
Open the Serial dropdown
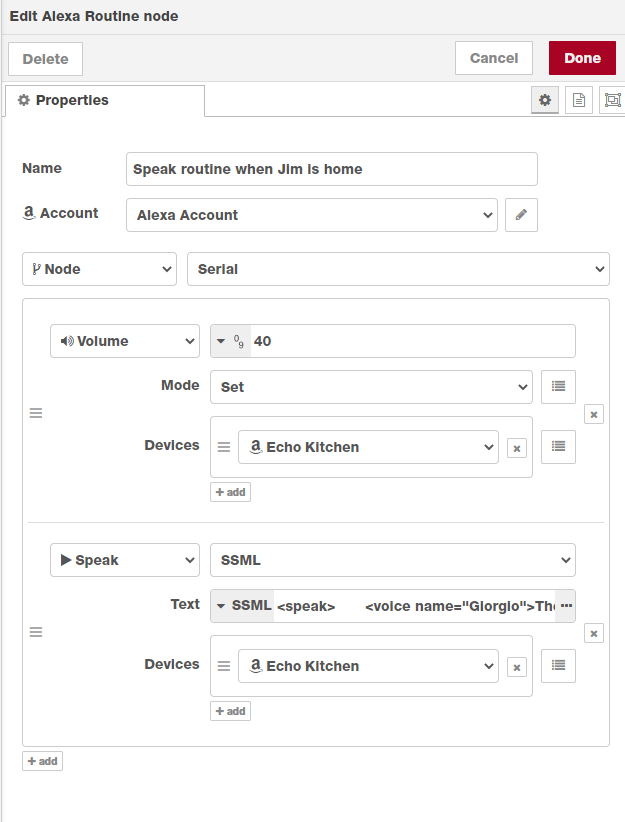tap(398, 268)
